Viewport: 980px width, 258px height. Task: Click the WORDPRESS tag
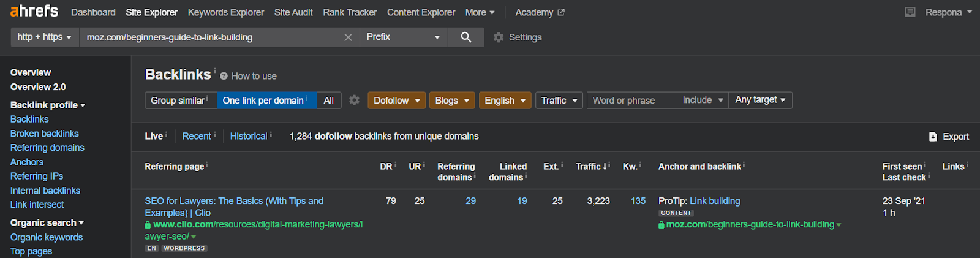(184, 248)
